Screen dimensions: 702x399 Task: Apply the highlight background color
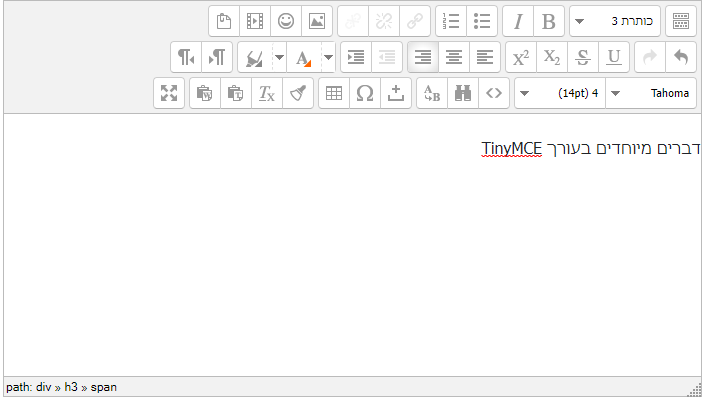click(x=255, y=57)
